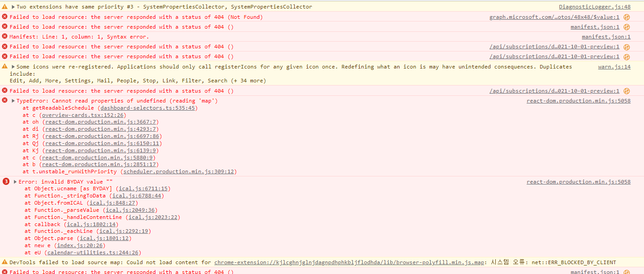This screenshot has height=274, width=644.
Task: Click the red 3 count badge on BYDAY error
Action: pos(5,181)
